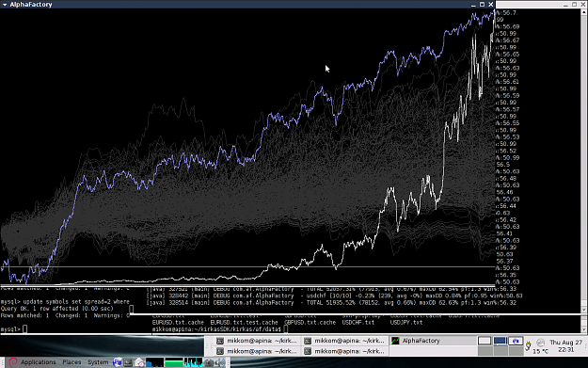Maximize the background terminal window

574,5
